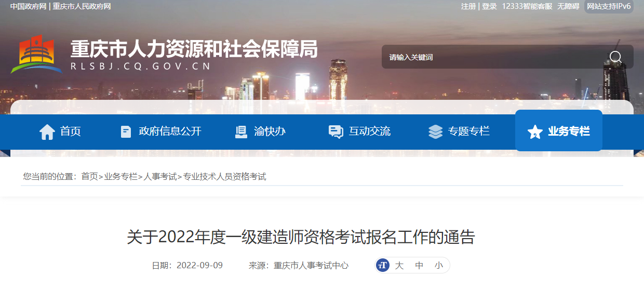644x288 pixels.
Task: Click the document icon for 政府信息公开
Action: tap(126, 132)
